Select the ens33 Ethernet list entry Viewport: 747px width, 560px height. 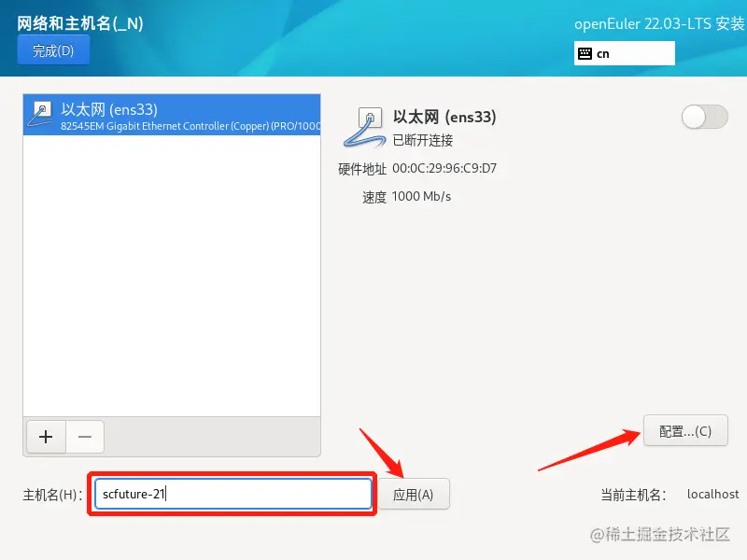click(172, 115)
